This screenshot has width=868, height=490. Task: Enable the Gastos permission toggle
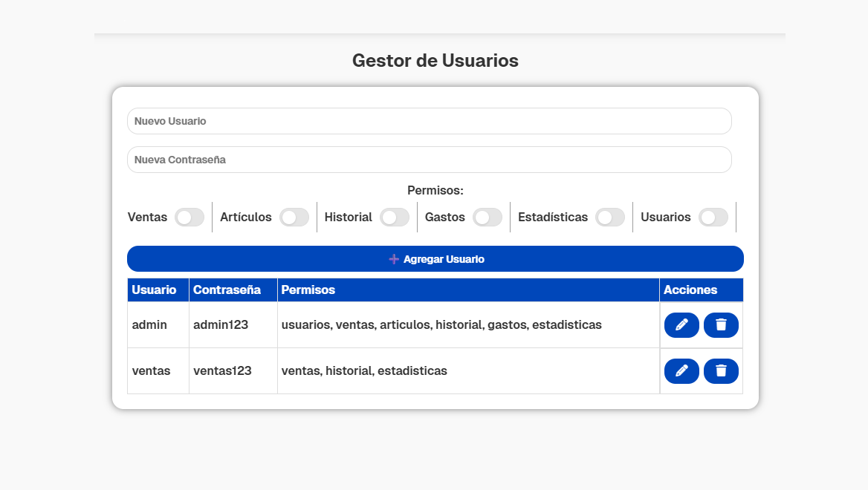[x=488, y=217]
